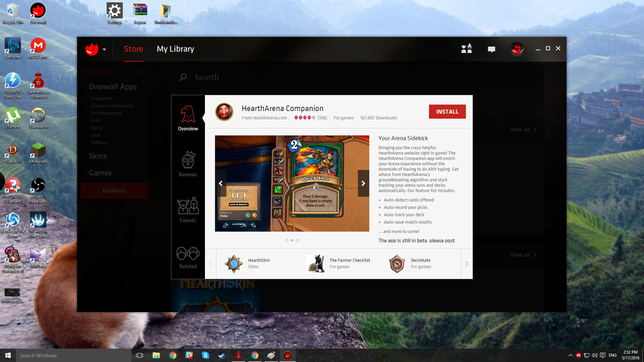Click lower View all link
Screen dimensions: 644x362
tap(523, 255)
